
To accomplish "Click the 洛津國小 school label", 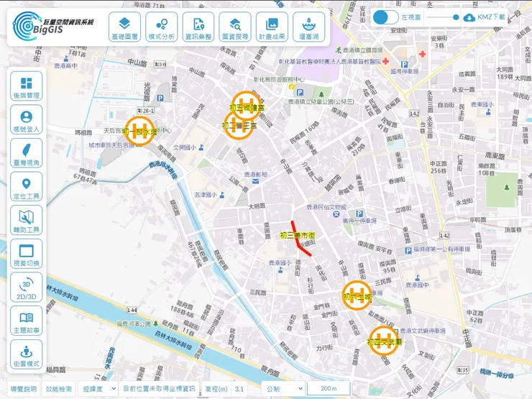I will pyautogui.click(x=206, y=195).
